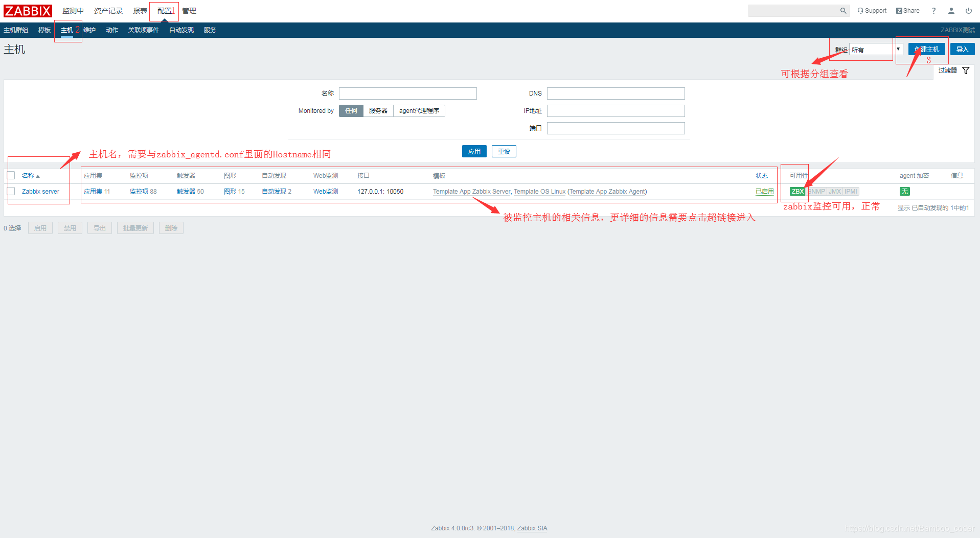The image size is (980, 538).
Task: Open 触发器 50 link
Action: [186, 192]
